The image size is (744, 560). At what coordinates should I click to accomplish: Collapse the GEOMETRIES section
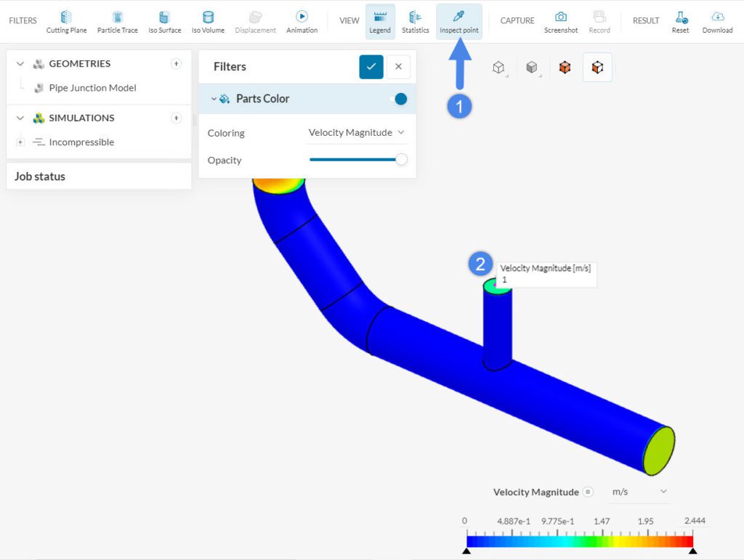20,63
